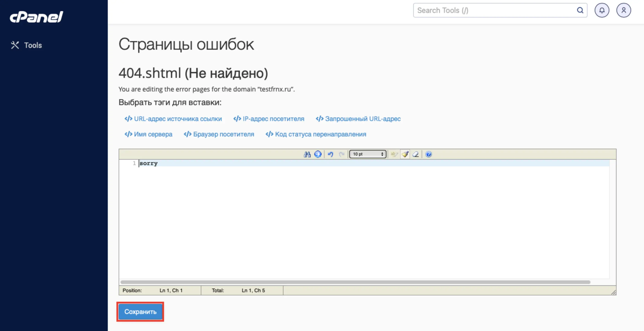Image resolution: width=644 pixels, height=331 pixels.
Task: Click the greyed redo arrow icon
Action: 342,154
